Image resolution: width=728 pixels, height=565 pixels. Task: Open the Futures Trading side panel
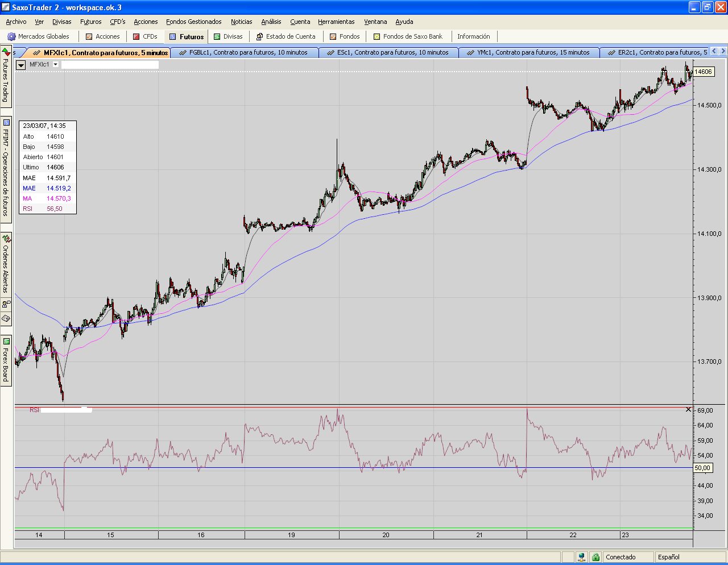click(6, 77)
